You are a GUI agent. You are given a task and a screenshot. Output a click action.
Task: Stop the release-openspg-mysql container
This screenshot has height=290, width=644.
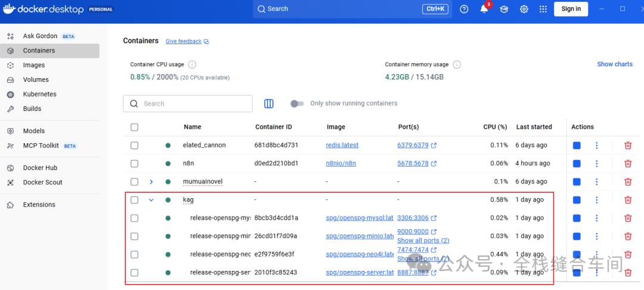pyautogui.click(x=577, y=218)
